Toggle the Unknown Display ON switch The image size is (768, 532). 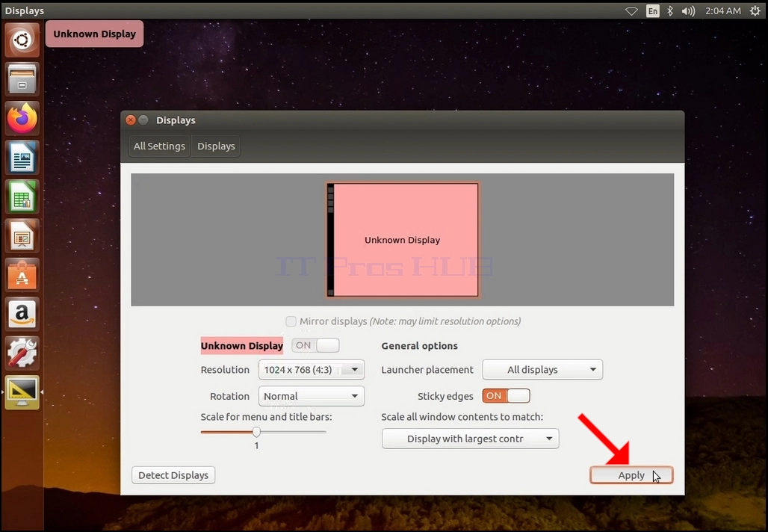point(315,345)
